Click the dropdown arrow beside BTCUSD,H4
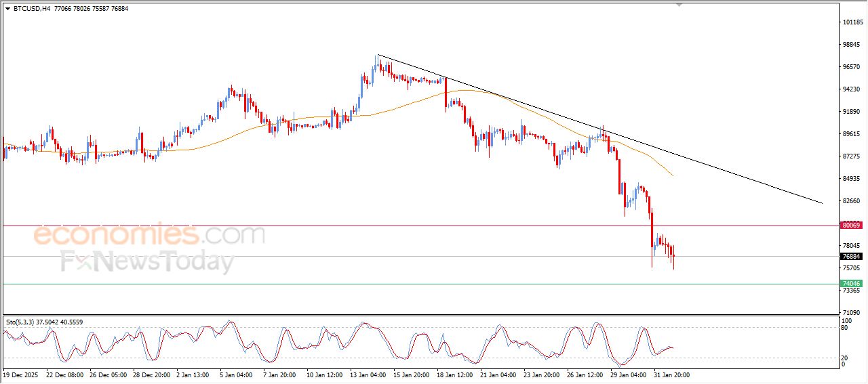The width and height of the screenshot is (868, 384). tap(7, 8)
